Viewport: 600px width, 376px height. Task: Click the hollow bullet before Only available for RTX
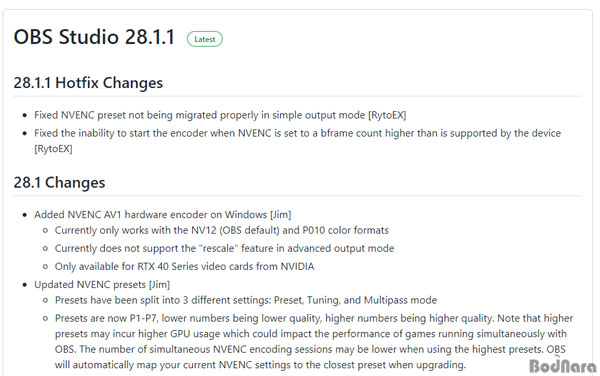(x=46, y=267)
